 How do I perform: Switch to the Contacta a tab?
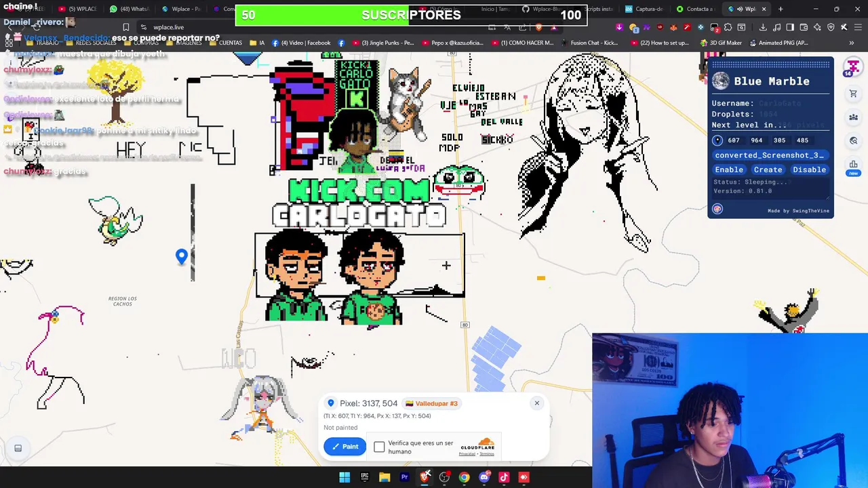tap(695, 9)
